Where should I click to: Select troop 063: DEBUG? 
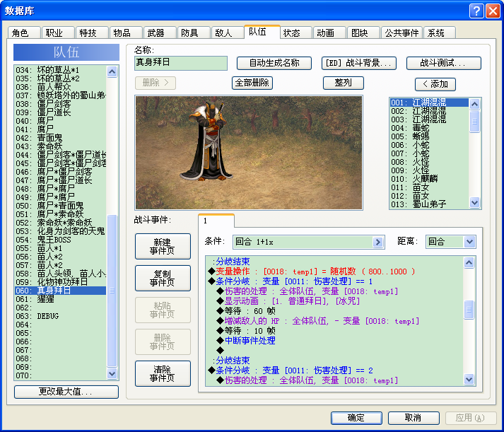pyautogui.click(x=60, y=316)
